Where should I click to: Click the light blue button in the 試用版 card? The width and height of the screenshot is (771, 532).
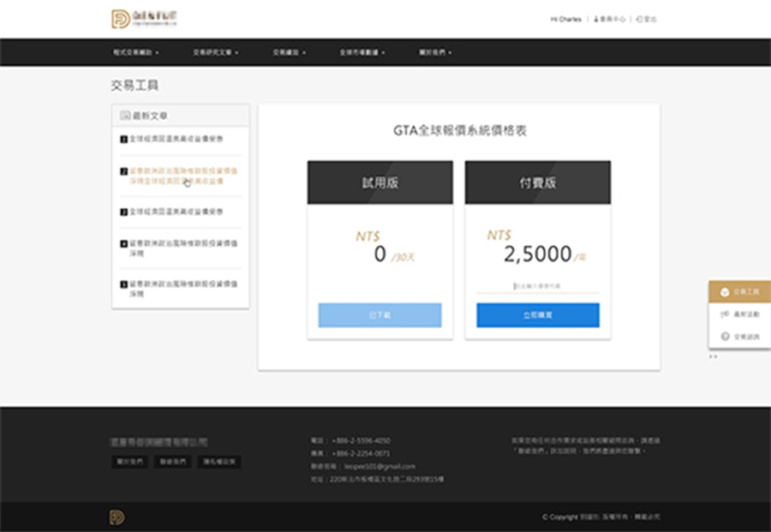[380, 315]
